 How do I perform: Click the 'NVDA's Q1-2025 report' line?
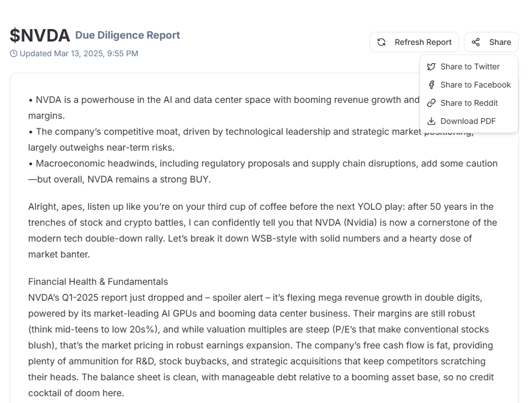pyautogui.click(x=255, y=297)
